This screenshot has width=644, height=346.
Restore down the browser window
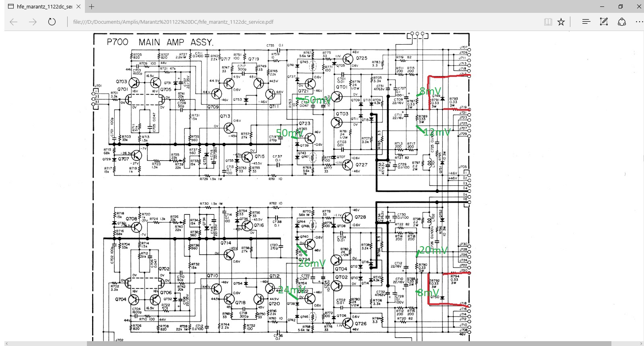coord(621,6)
